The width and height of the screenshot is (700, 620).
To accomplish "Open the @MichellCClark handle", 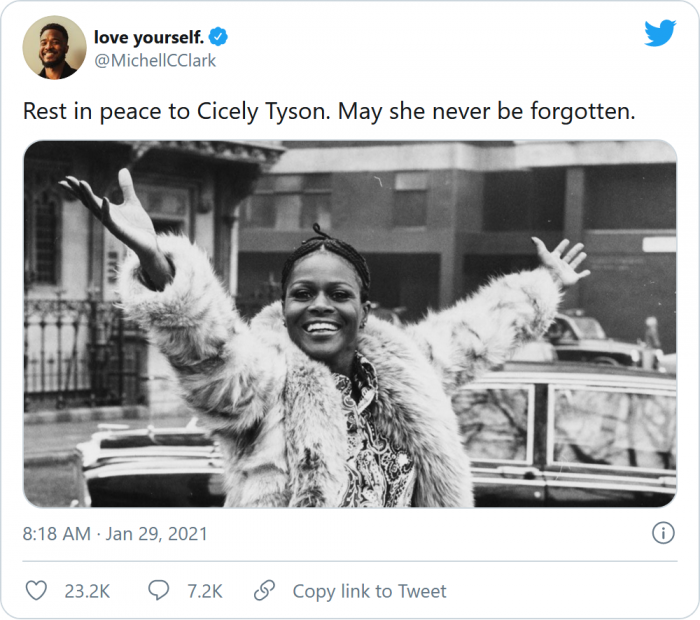I will [x=155, y=60].
